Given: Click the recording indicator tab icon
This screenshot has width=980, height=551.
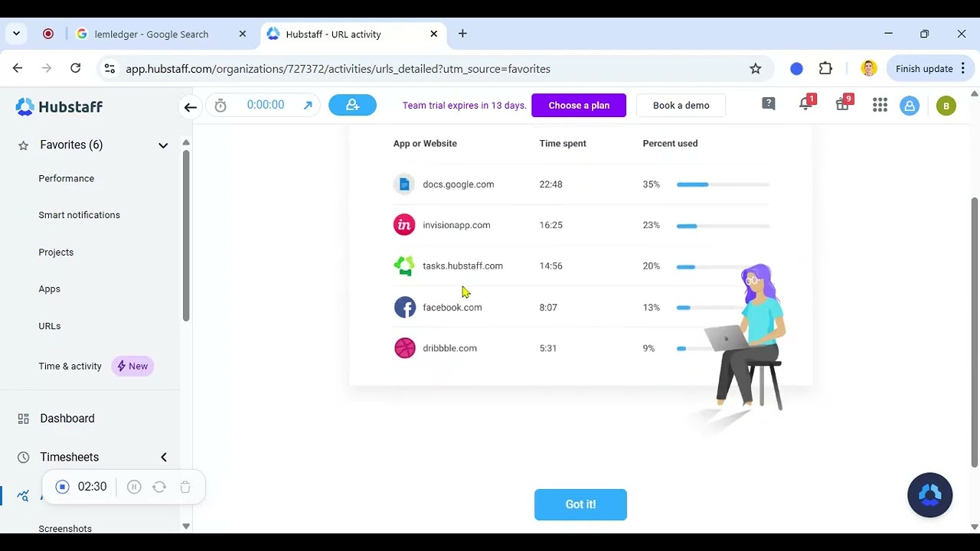Looking at the screenshot, I should (x=48, y=34).
